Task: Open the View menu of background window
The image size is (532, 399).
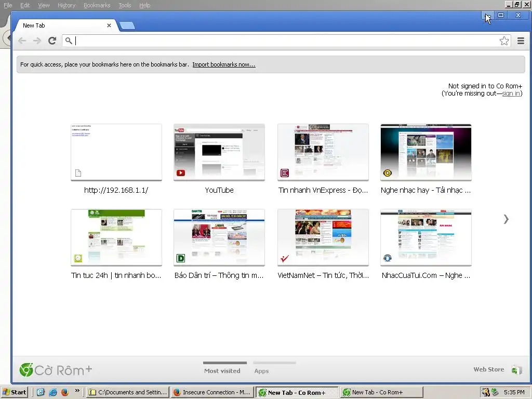Action: [44, 5]
